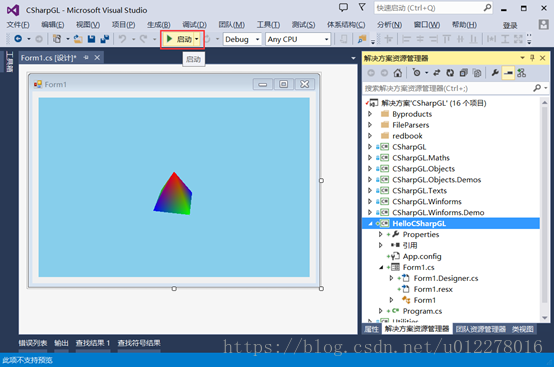Click the 登录 sign-in link

510,25
